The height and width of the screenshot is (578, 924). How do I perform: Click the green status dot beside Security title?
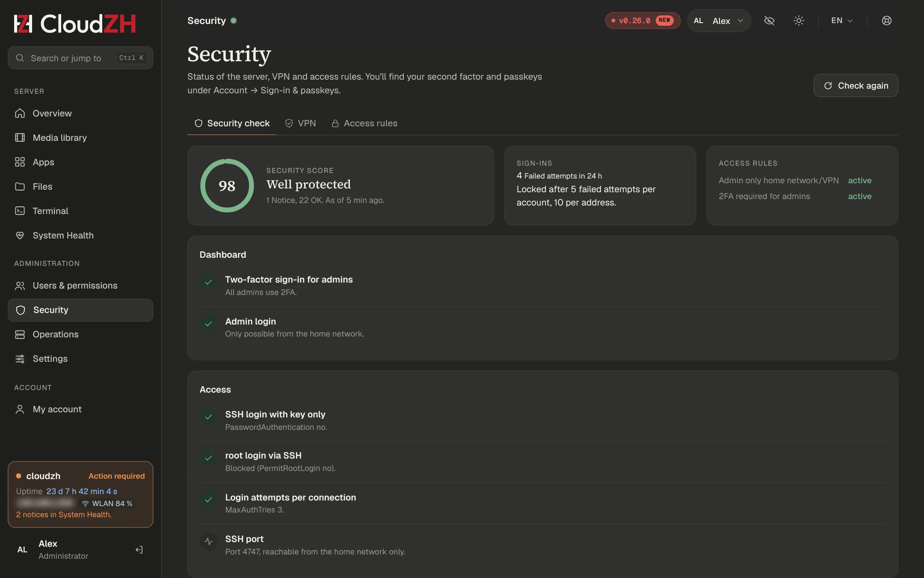pyautogui.click(x=234, y=21)
